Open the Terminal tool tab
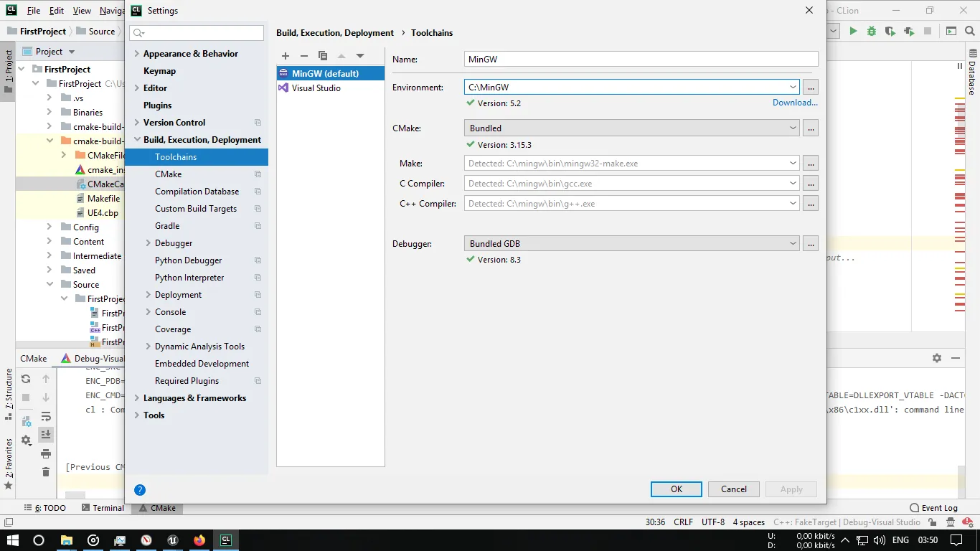 pos(103,508)
